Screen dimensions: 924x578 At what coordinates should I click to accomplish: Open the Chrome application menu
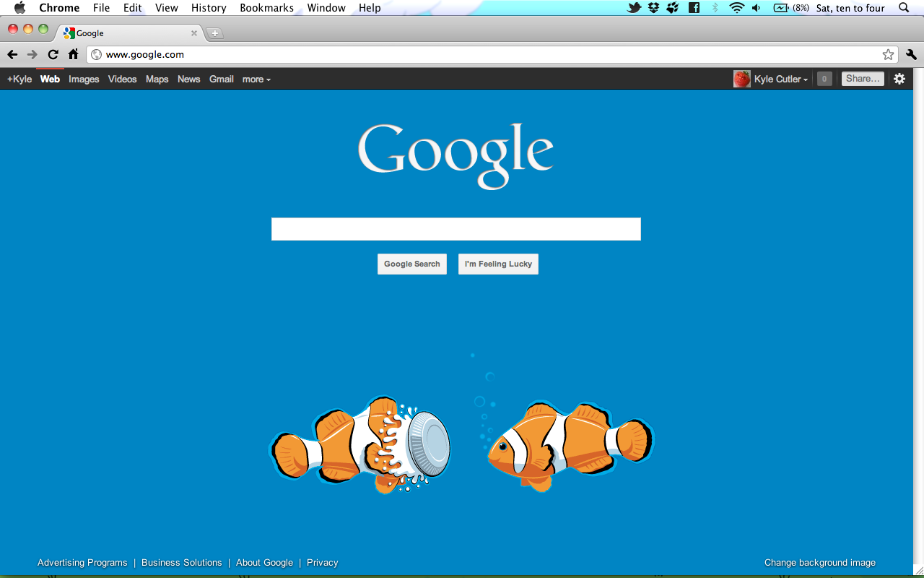59,8
